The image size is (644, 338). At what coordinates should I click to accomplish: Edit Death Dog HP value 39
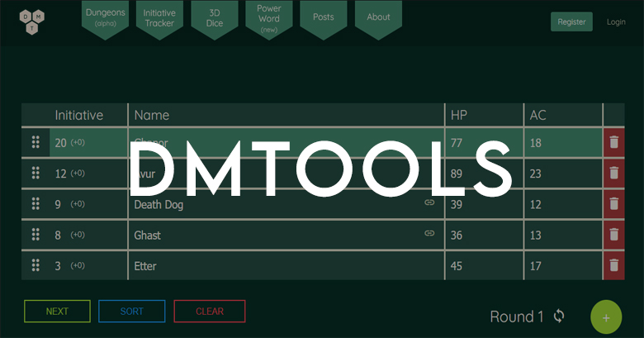[457, 204]
